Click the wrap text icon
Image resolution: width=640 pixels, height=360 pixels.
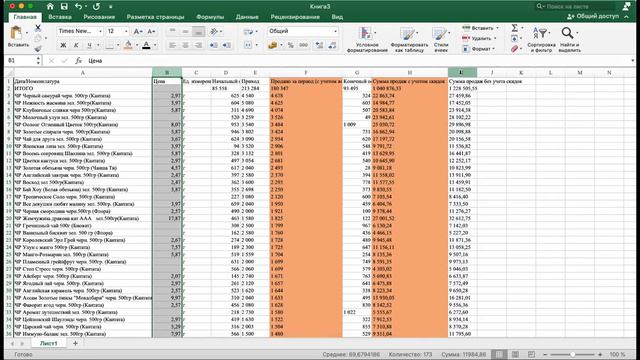point(248,31)
